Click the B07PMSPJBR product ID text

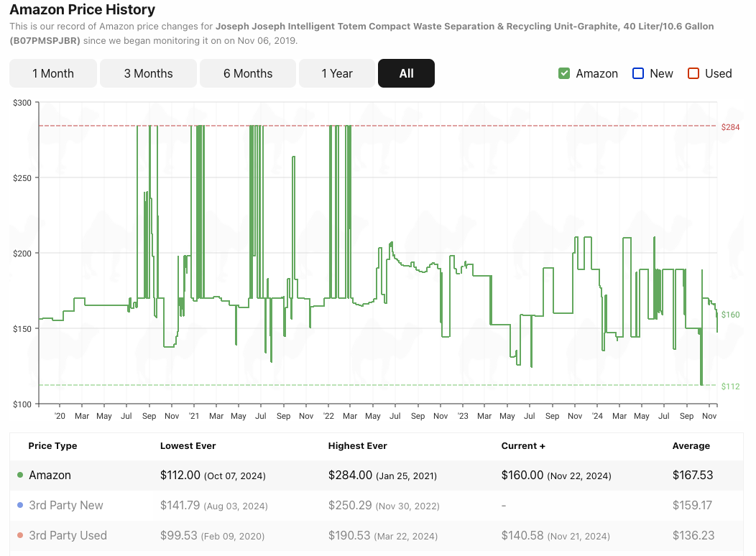click(45, 40)
